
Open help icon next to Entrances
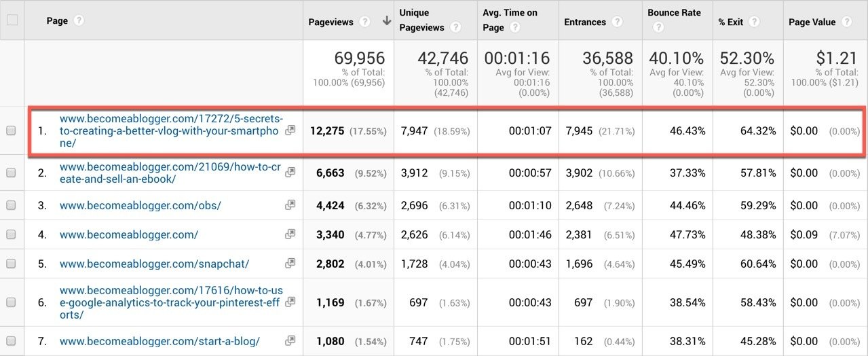617,22
